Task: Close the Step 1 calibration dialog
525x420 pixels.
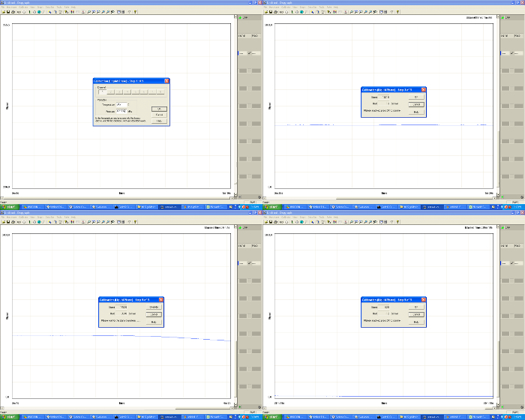Action: click(166, 81)
